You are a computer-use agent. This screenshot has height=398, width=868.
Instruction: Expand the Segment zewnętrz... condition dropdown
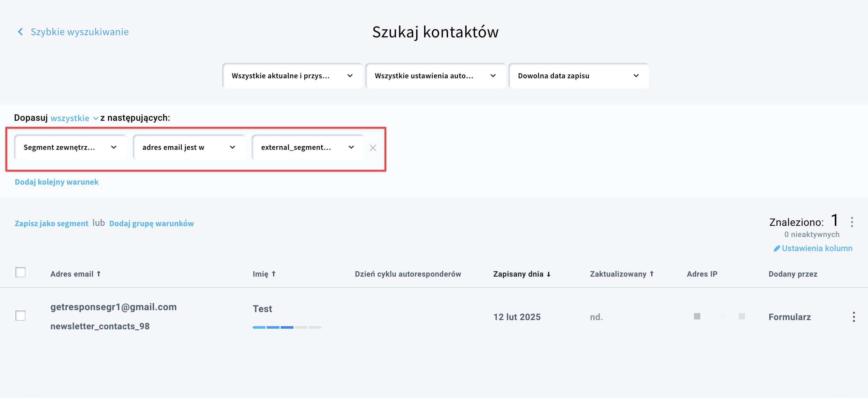70,147
